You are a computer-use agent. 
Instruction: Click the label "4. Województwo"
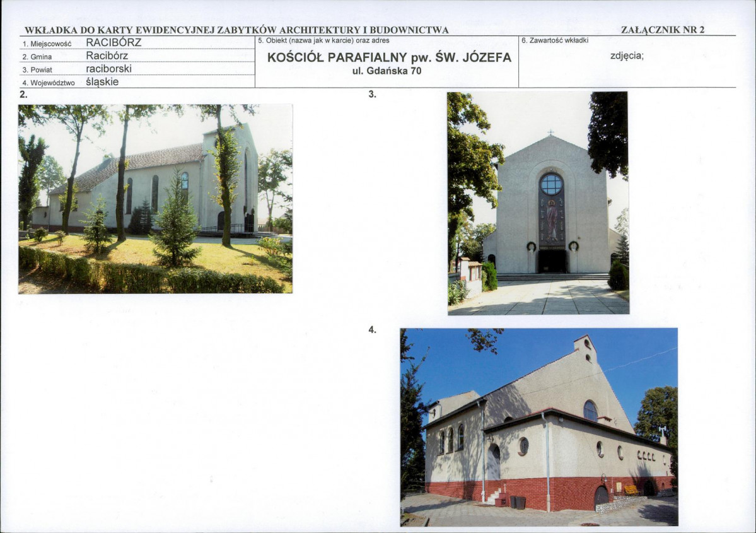[49, 83]
